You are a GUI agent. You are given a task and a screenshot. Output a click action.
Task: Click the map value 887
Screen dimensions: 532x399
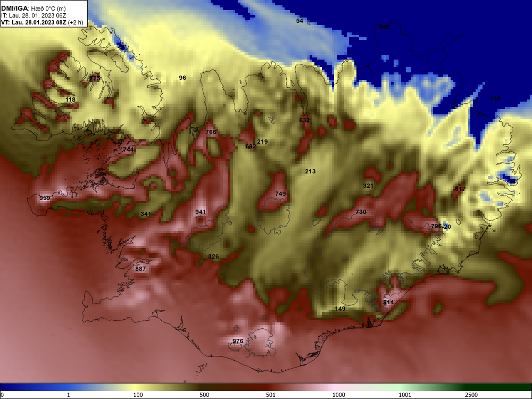click(140, 269)
